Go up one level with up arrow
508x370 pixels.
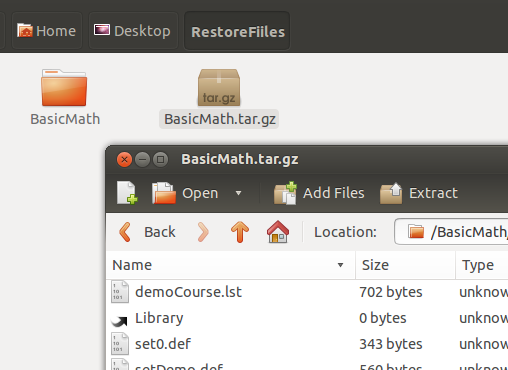tap(240, 232)
